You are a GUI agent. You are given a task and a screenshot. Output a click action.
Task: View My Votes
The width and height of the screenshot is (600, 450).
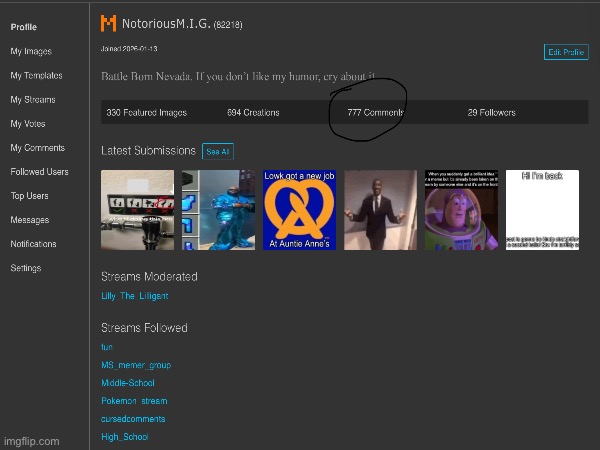28,124
